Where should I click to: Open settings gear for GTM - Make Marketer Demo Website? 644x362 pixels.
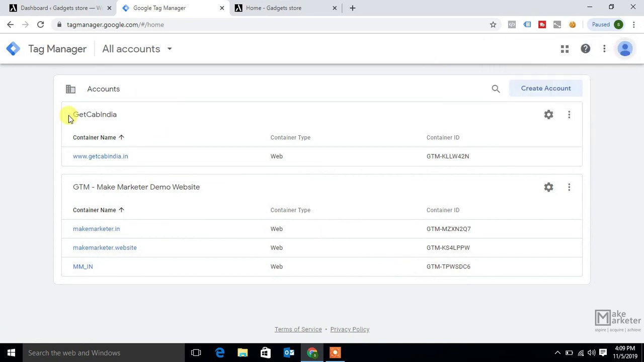point(548,187)
